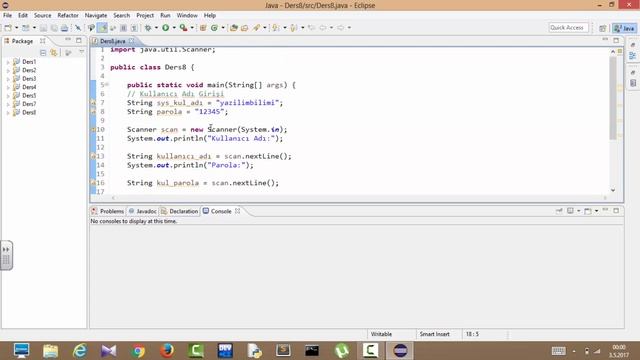Toggle Link with Editor in Package Explorer
The height and width of the screenshot is (360, 640).
click(54, 53)
